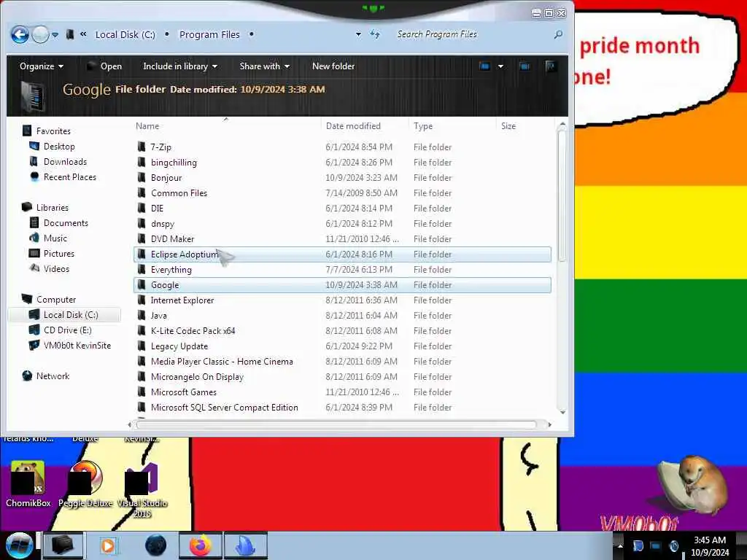Open the view options dropdown arrow
The width and height of the screenshot is (747, 560).
[500, 66]
